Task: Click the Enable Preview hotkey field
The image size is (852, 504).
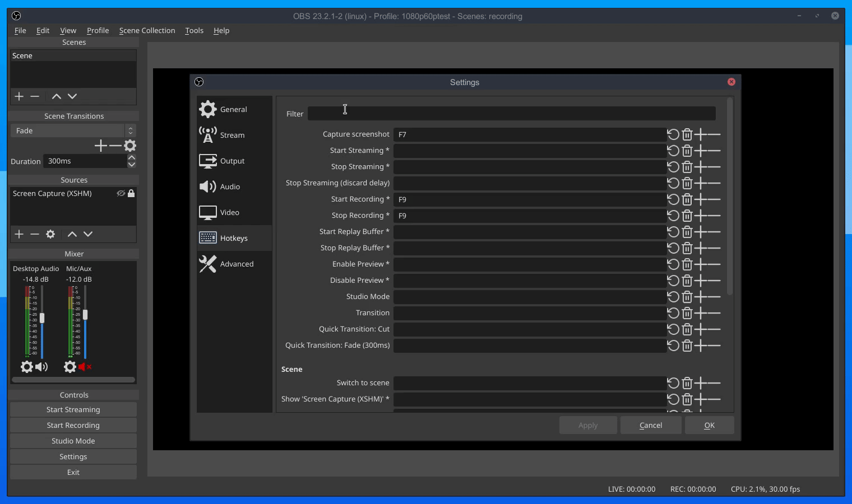Action: point(530,264)
